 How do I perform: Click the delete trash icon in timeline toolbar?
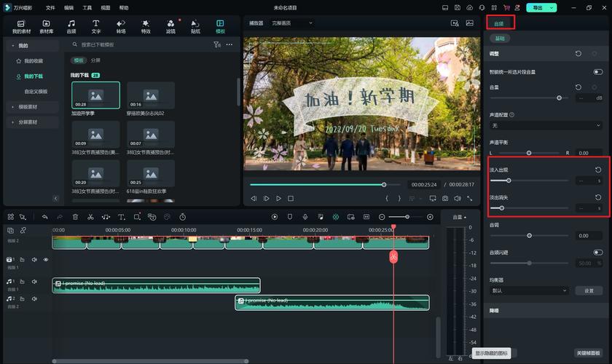coord(75,217)
